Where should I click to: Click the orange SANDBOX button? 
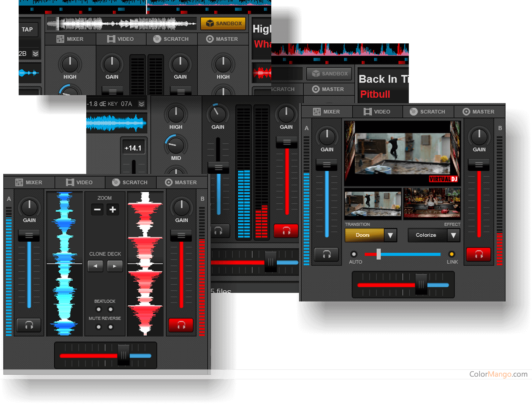[x=223, y=24]
